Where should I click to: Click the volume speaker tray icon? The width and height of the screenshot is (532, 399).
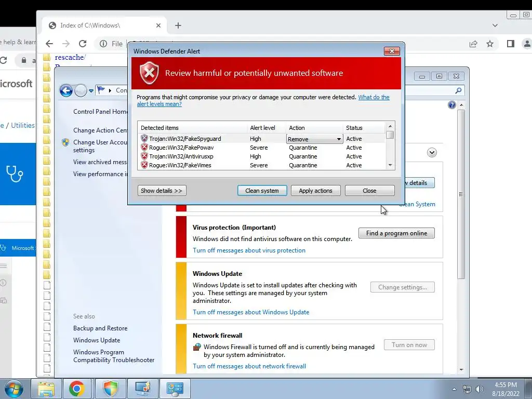(480, 389)
